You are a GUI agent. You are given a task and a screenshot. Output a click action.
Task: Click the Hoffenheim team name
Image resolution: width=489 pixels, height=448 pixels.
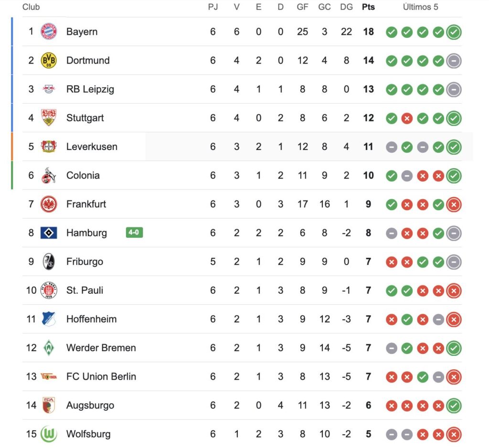pos(91,319)
